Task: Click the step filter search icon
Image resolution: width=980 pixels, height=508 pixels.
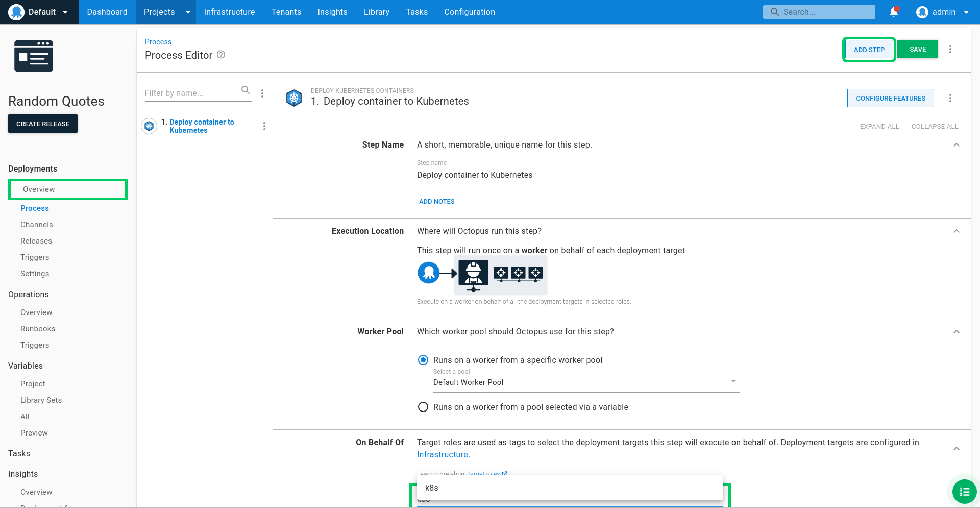Action: click(x=246, y=90)
